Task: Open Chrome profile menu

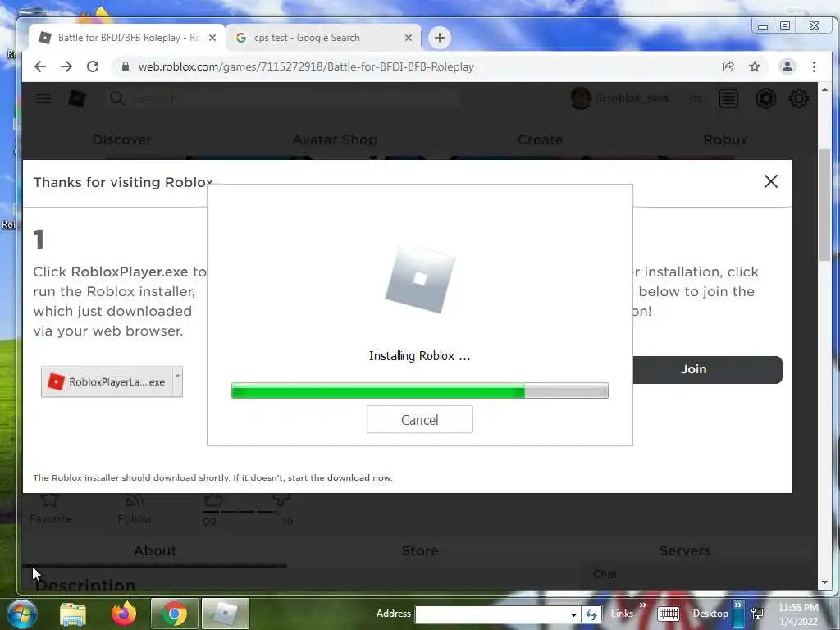Action: coord(787,66)
